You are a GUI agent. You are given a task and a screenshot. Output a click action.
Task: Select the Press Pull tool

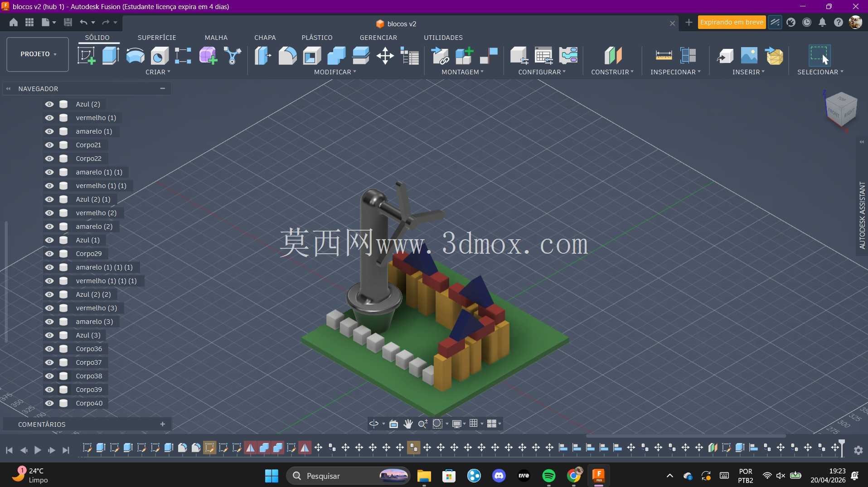[263, 56]
